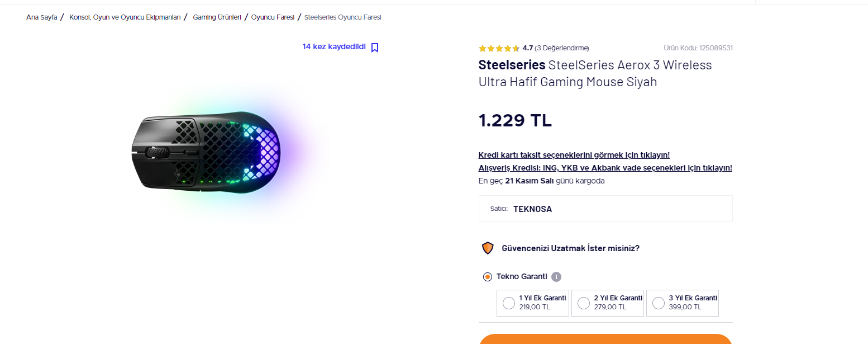Open credit card installment options link
The height and width of the screenshot is (344, 868).
[574, 155]
